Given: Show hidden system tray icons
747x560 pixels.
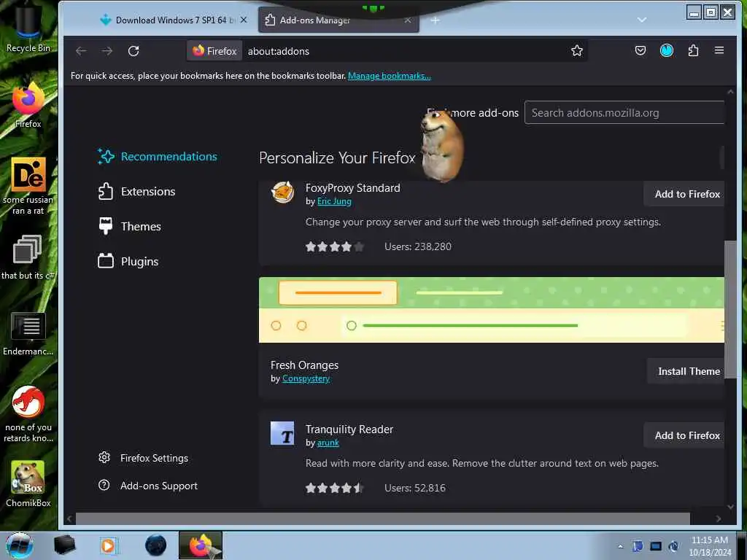Looking at the screenshot, I should pos(620,546).
